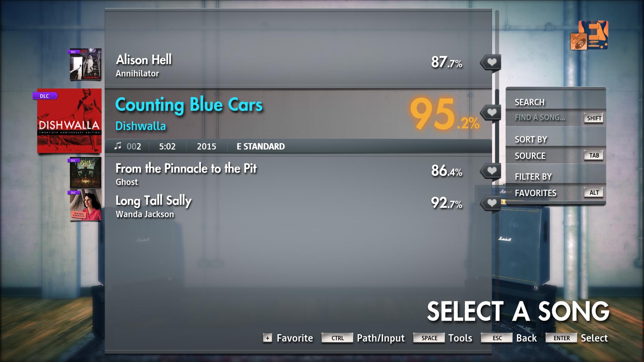The width and height of the screenshot is (644, 362).
Task: Select SEARCH menu item in right panel
Action: (530, 102)
